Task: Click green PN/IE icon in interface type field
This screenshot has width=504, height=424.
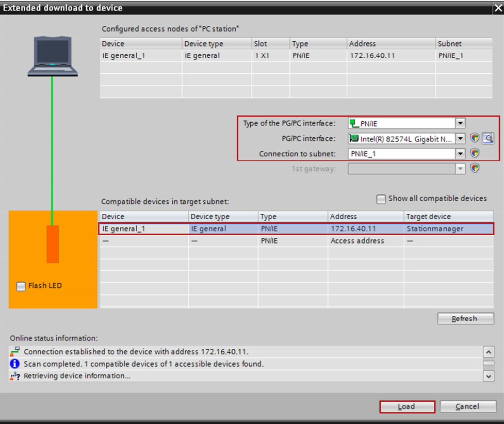Action: pyautogui.click(x=353, y=123)
